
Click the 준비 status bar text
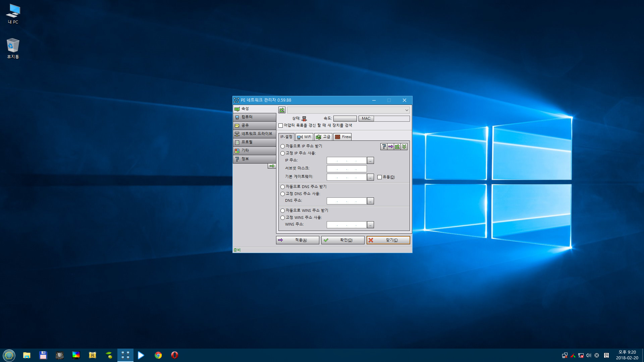tap(237, 250)
